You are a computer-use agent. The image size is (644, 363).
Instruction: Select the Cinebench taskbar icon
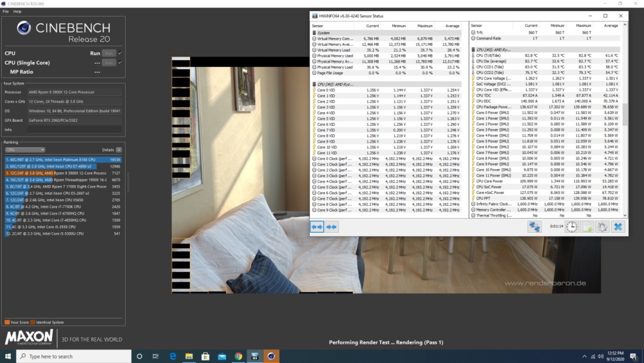click(x=271, y=356)
